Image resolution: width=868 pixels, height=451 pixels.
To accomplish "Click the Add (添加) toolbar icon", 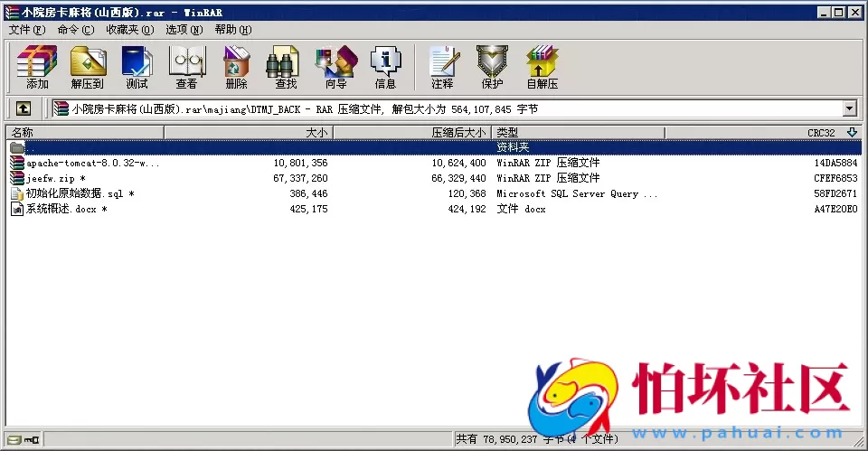I will click(37, 67).
